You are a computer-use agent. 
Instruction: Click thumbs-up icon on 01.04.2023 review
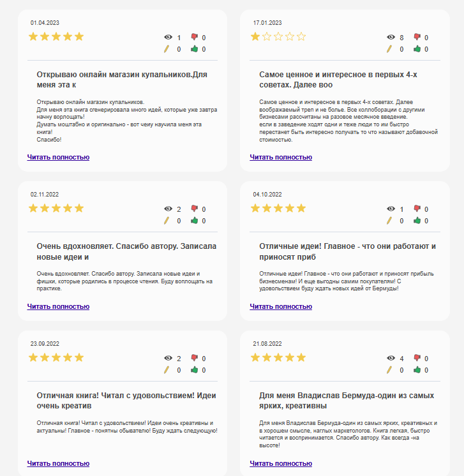pyautogui.click(x=194, y=48)
